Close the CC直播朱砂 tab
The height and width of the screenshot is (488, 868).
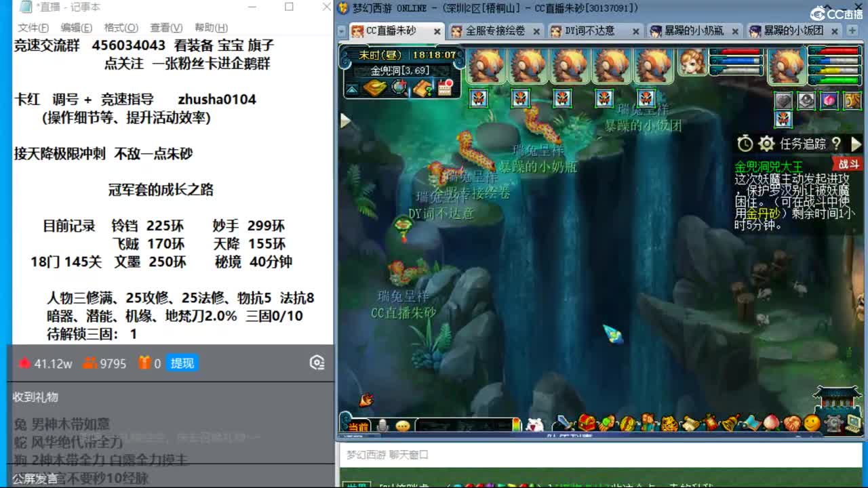pyautogui.click(x=437, y=32)
